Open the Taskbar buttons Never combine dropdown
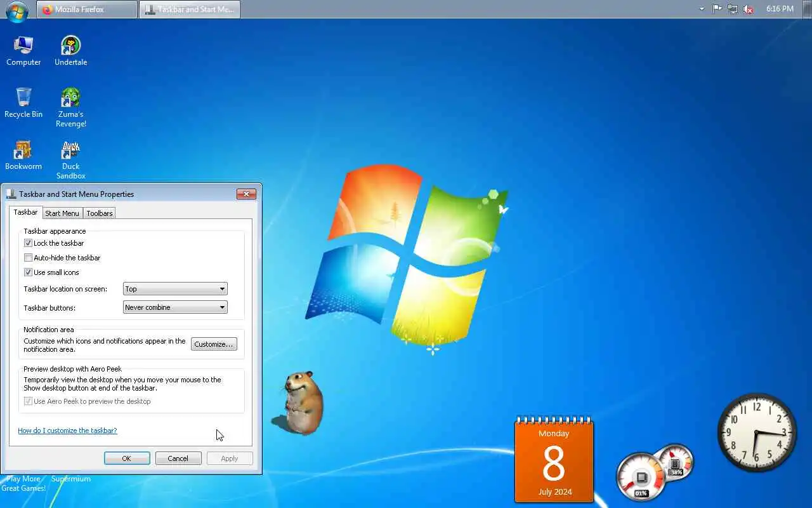This screenshot has width=812, height=508. (x=175, y=307)
